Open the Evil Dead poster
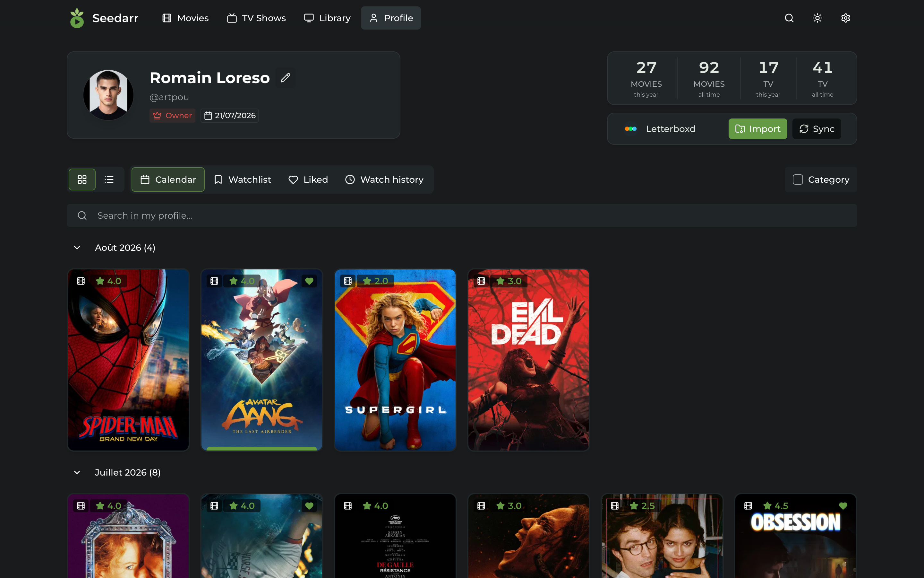The height and width of the screenshot is (578, 924). point(528,360)
